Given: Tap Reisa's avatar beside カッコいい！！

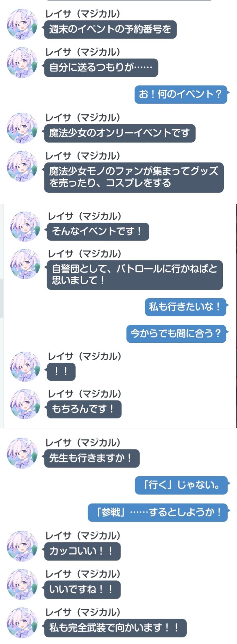Looking at the screenshot, I should [22, 546].
